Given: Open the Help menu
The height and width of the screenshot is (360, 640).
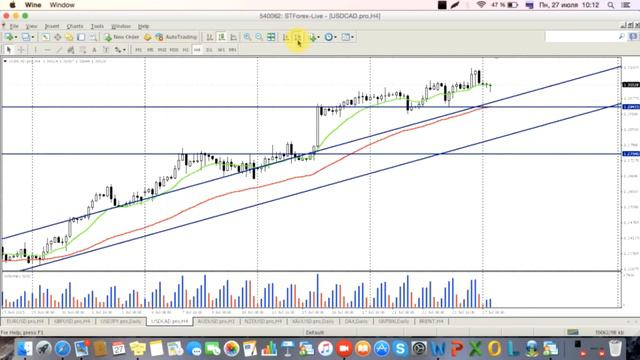Looking at the screenshot, I should tap(143, 26).
